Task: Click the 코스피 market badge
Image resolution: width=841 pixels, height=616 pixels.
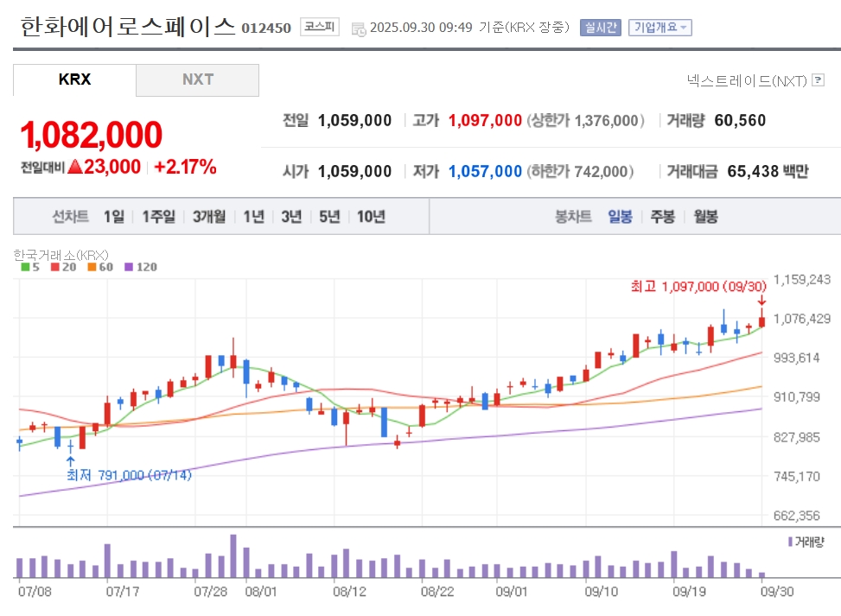Action: (x=320, y=26)
